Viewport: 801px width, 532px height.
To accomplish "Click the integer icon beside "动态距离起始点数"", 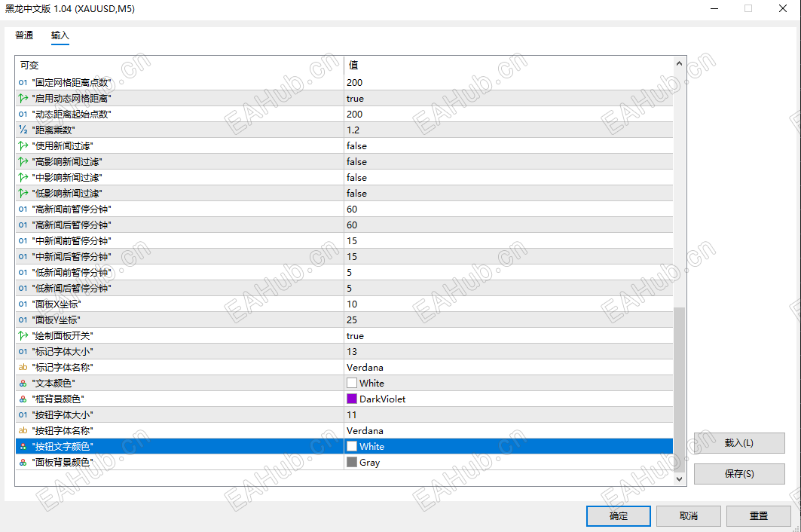I will (23, 114).
